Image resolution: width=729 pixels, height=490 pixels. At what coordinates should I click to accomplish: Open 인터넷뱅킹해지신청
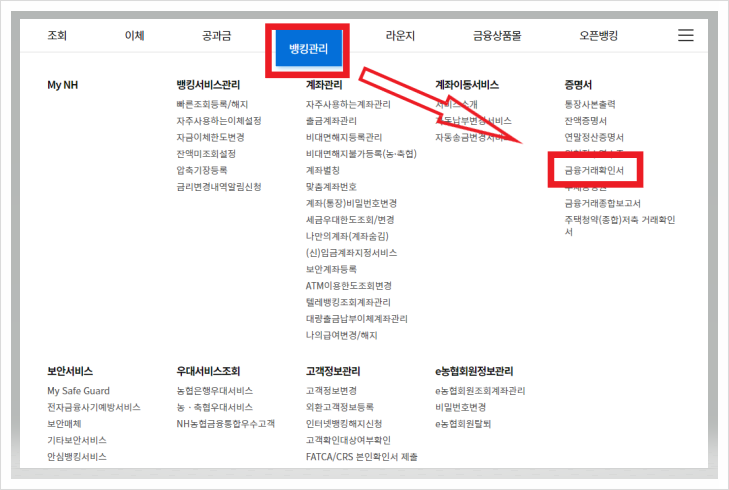click(344, 424)
